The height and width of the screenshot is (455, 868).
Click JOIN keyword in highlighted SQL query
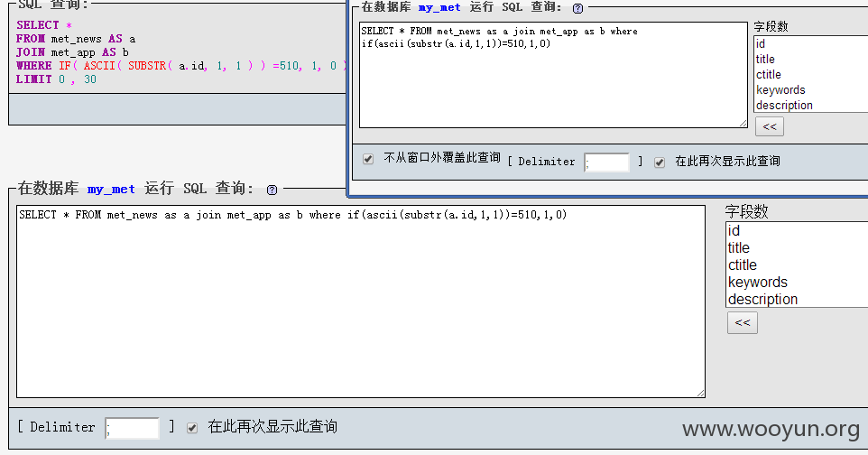31,52
